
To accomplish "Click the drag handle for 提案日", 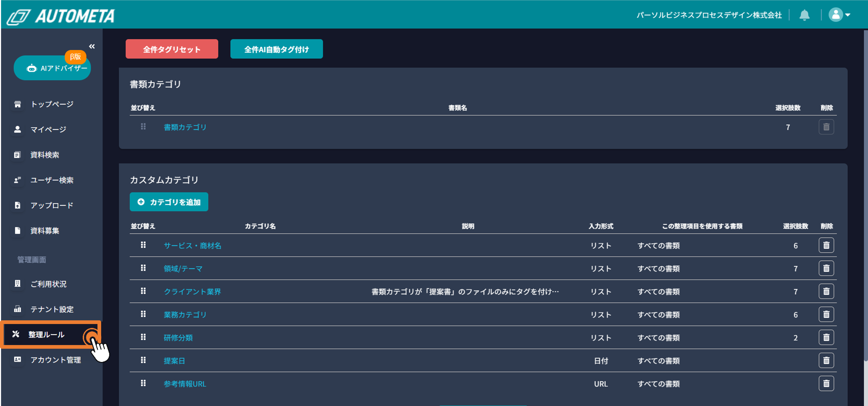I will [143, 360].
